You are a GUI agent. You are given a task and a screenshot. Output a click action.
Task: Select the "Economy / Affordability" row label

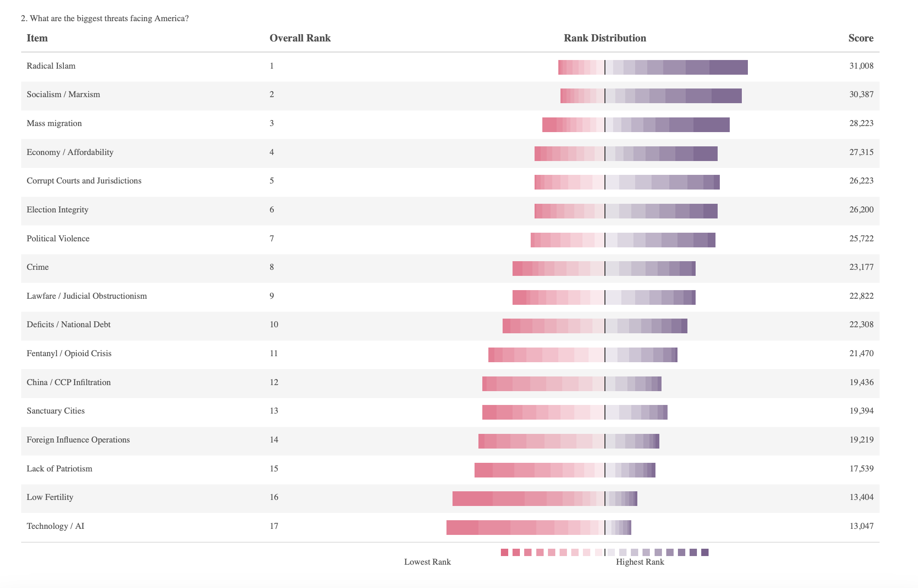click(x=70, y=152)
